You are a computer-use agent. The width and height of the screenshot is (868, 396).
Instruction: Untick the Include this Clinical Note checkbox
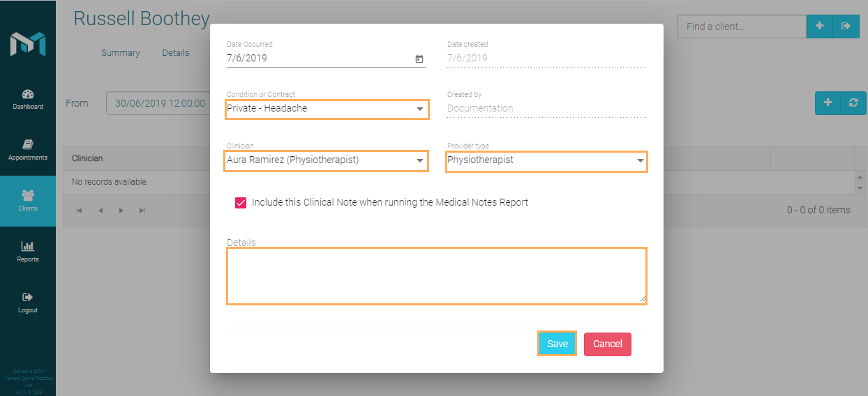[241, 203]
